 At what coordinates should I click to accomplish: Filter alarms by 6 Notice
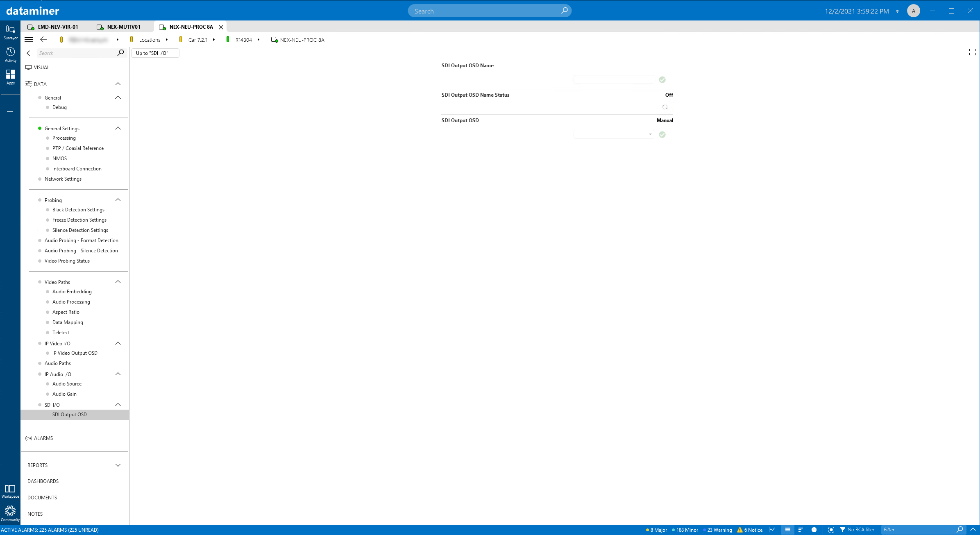[750, 530]
